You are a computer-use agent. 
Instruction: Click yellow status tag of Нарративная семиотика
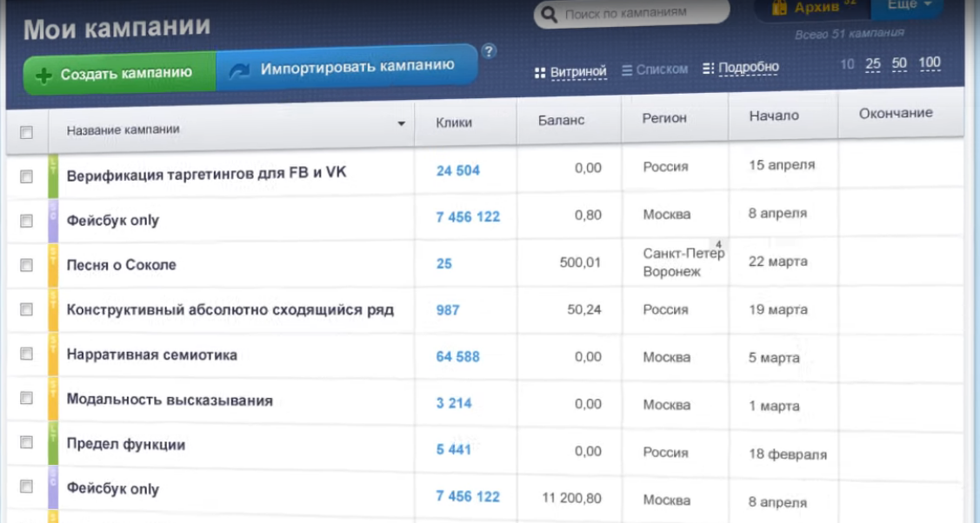(53, 354)
